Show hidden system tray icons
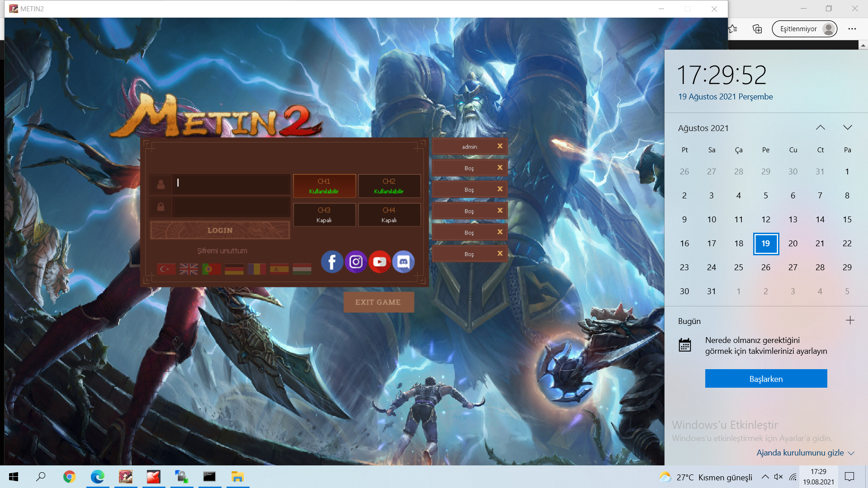Viewport: 868px width, 488px height. (765, 477)
